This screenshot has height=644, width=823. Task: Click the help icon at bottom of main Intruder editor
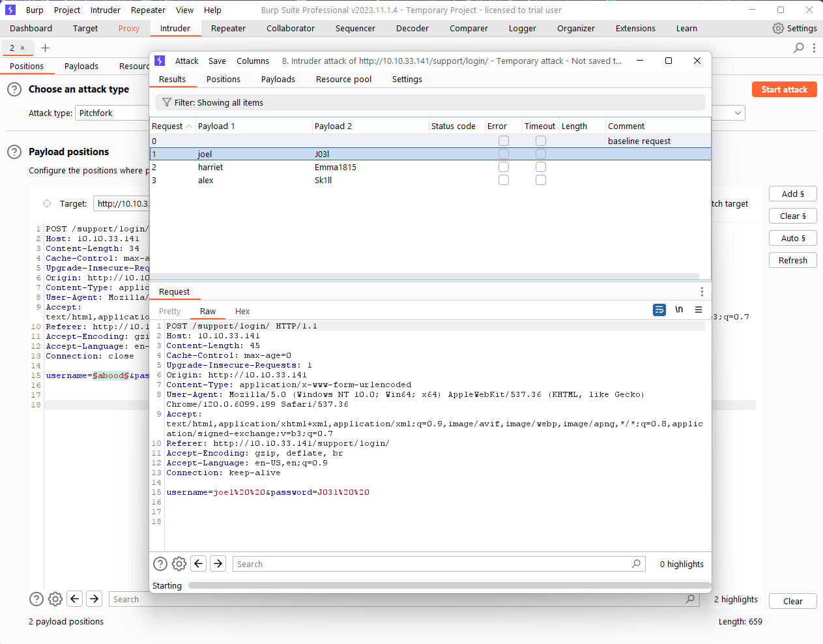pyautogui.click(x=36, y=599)
